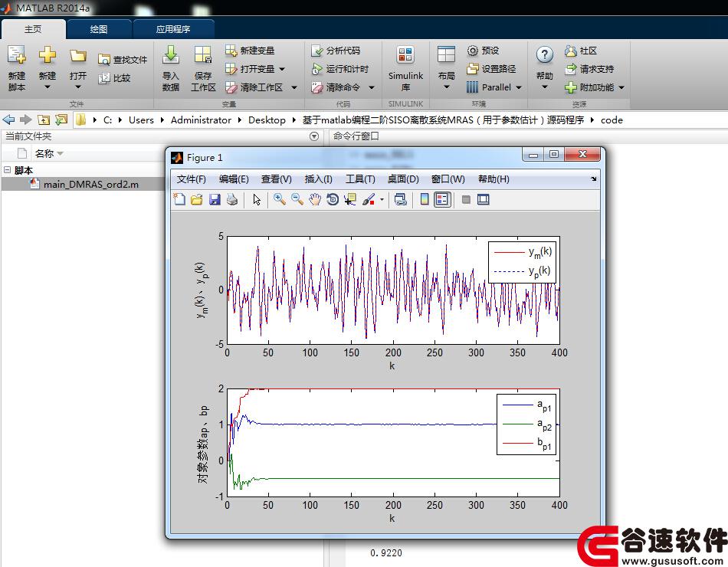
Task: Open Preferences (预设) gear
Action: pyautogui.click(x=483, y=50)
